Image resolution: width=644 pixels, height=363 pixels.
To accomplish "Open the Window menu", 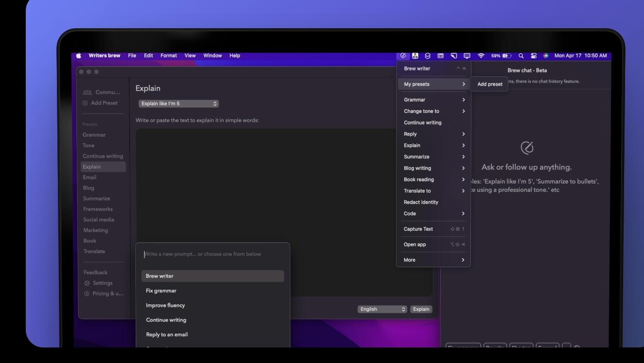I will pyautogui.click(x=213, y=55).
